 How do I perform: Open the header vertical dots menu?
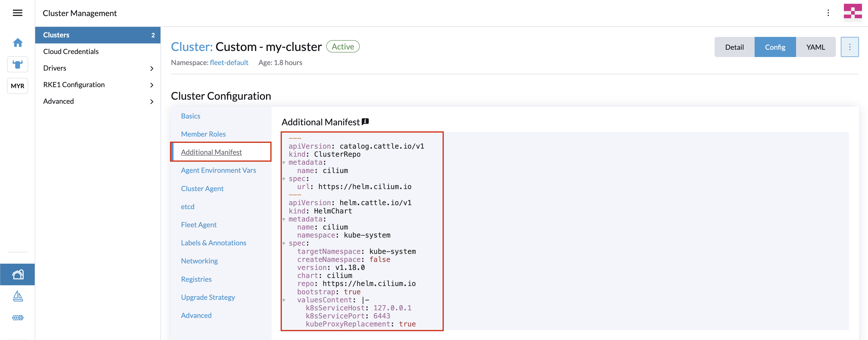(828, 13)
